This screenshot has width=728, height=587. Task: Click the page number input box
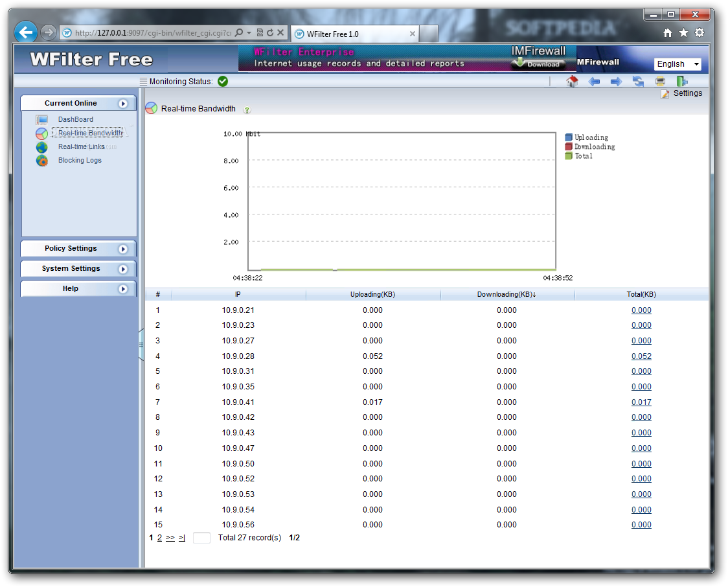coord(201,538)
